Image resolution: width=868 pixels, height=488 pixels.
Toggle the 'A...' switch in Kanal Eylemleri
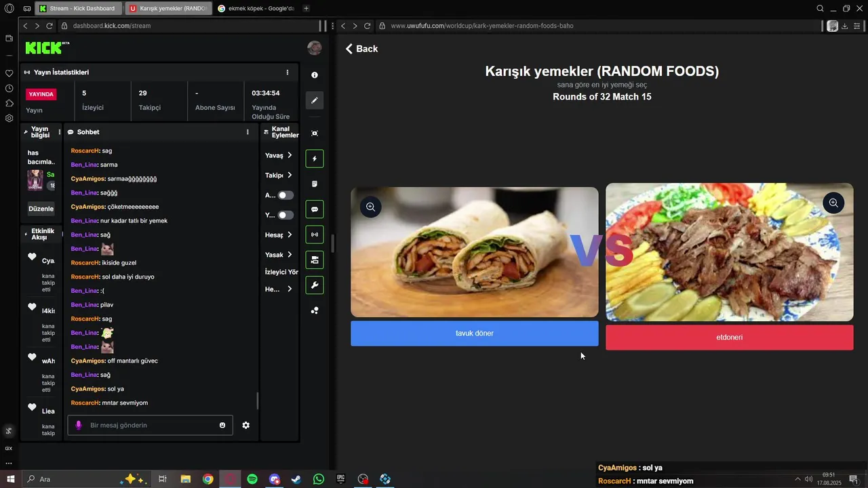[x=285, y=195]
